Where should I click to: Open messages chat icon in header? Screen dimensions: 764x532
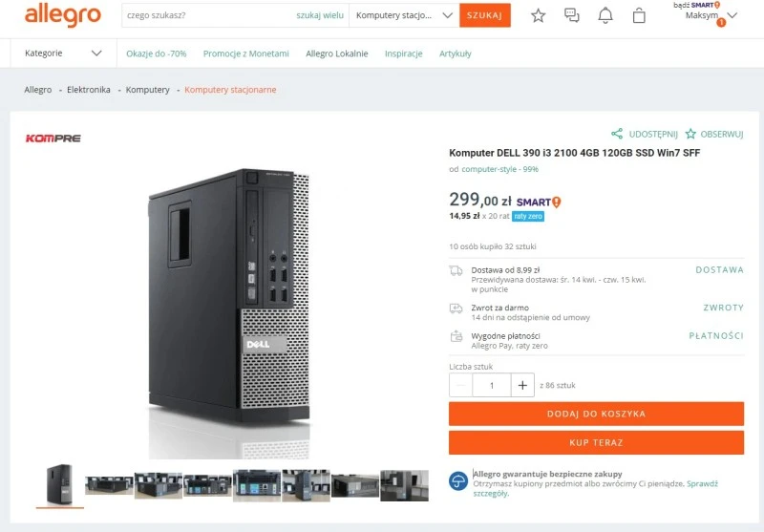tap(572, 15)
